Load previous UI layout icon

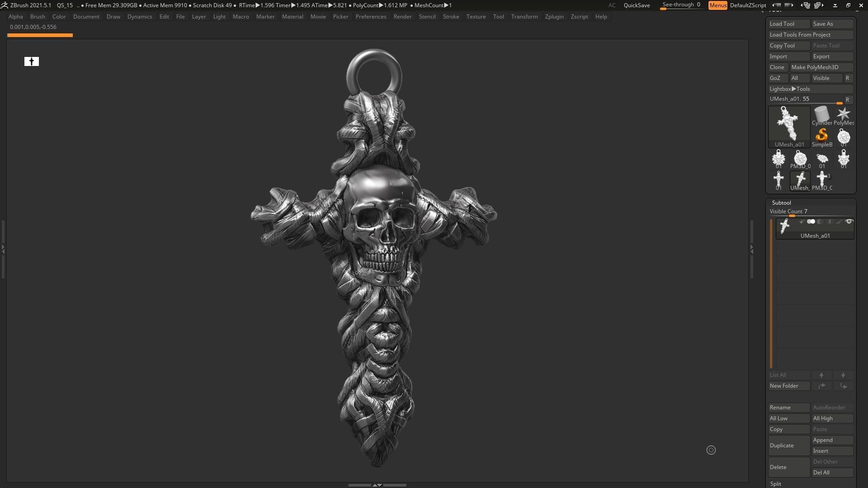(805, 5)
